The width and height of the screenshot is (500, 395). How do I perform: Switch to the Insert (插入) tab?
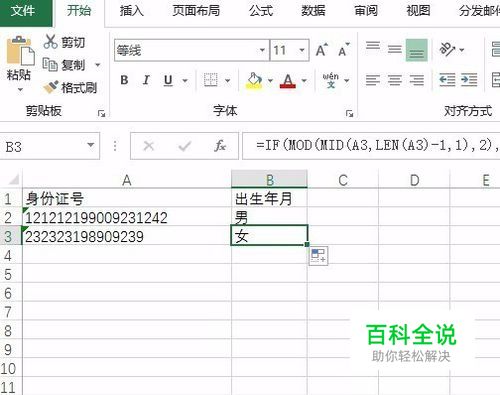[x=131, y=11]
